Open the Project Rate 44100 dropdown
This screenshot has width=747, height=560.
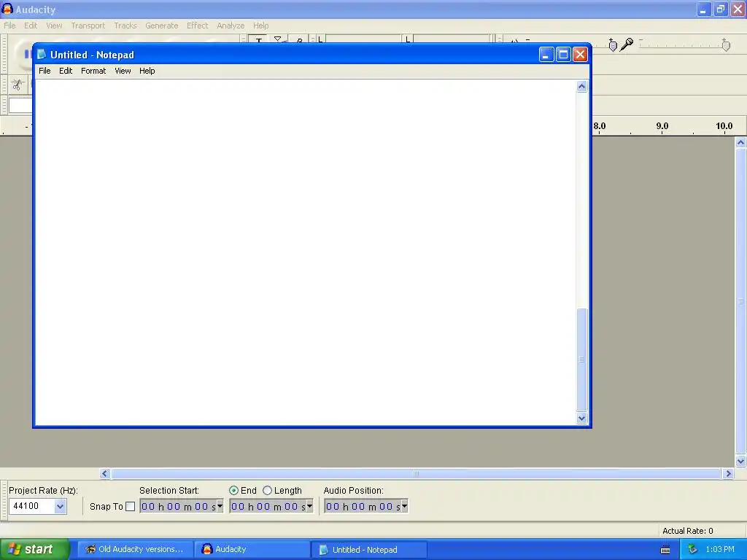60,506
